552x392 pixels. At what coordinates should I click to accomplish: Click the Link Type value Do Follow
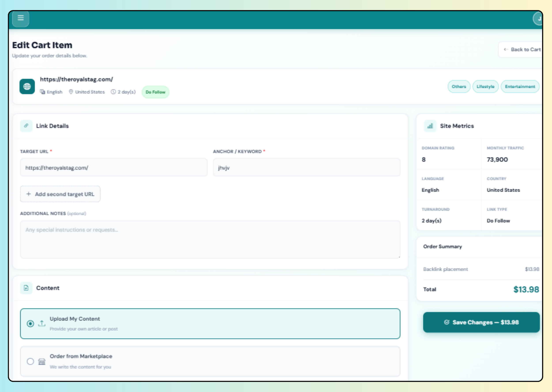(498, 221)
